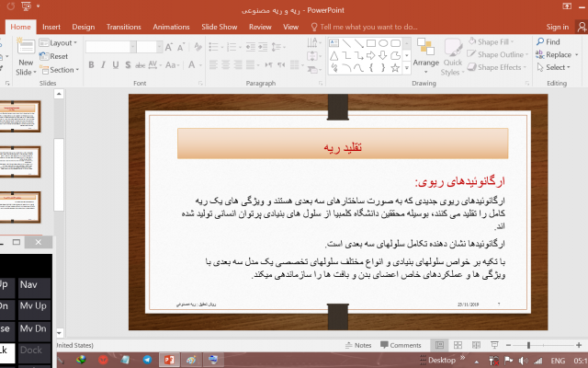
Task: Open the Slide Show tab
Action: pyautogui.click(x=219, y=27)
